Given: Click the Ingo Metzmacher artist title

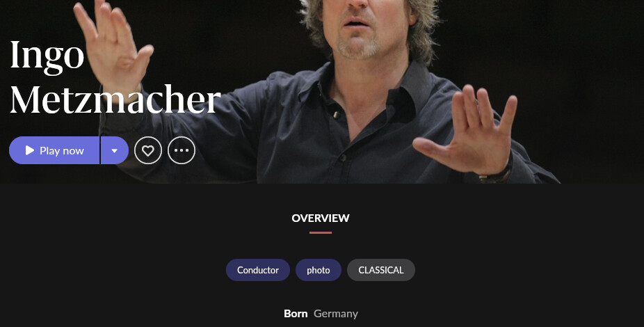Looking at the screenshot, I should click(115, 77).
